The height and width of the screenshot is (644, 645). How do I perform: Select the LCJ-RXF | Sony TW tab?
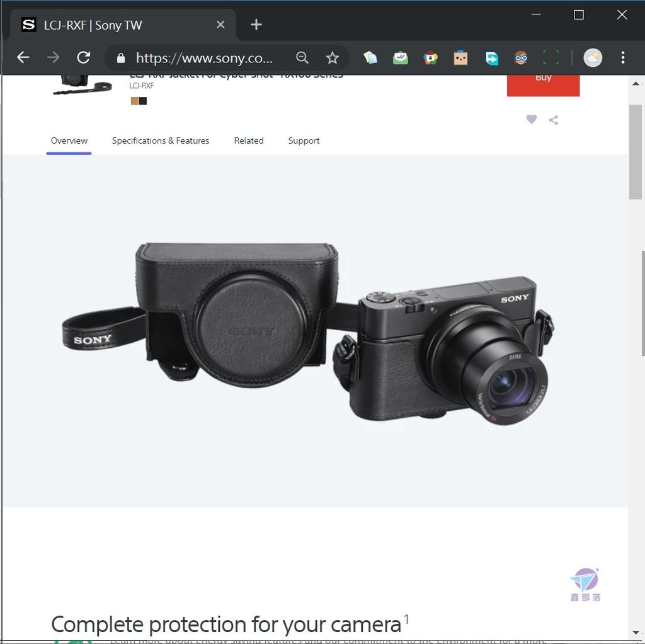[123, 25]
